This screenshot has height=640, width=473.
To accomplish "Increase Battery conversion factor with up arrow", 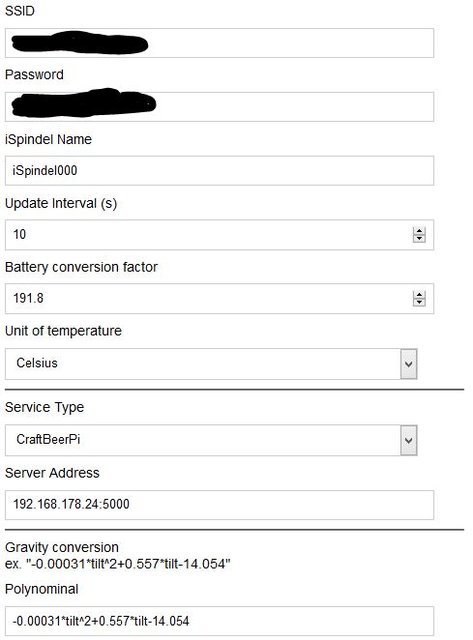I will 419,295.
